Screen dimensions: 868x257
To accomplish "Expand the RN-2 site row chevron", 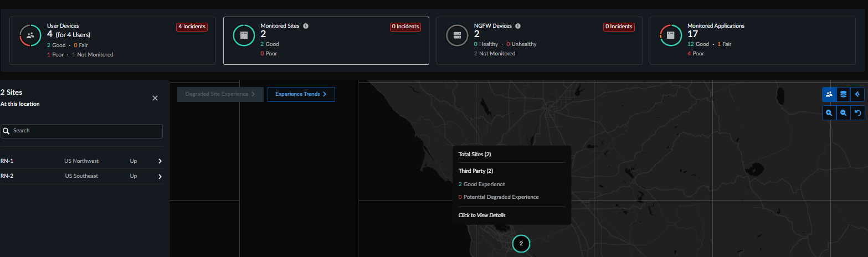I will click(160, 177).
